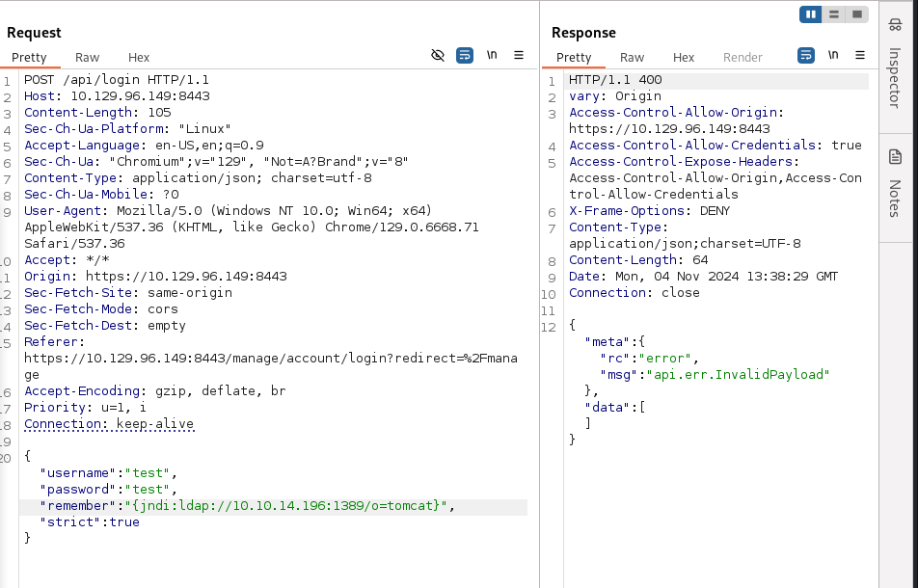918x588 pixels.
Task: Toggle line wrap icon in Response panel
Action: tap(806, 56)
